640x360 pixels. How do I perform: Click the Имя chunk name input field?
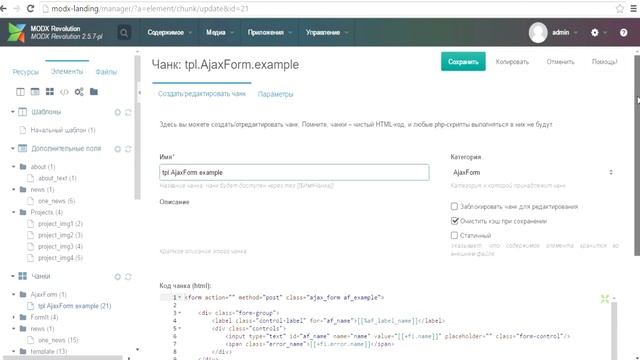click(x=294, y=172)
